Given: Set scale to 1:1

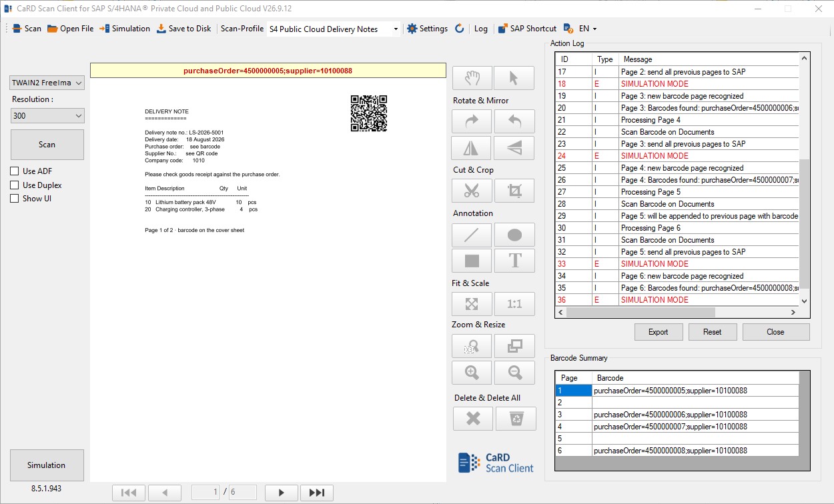Looking at the screenshot, I should 514,304.
